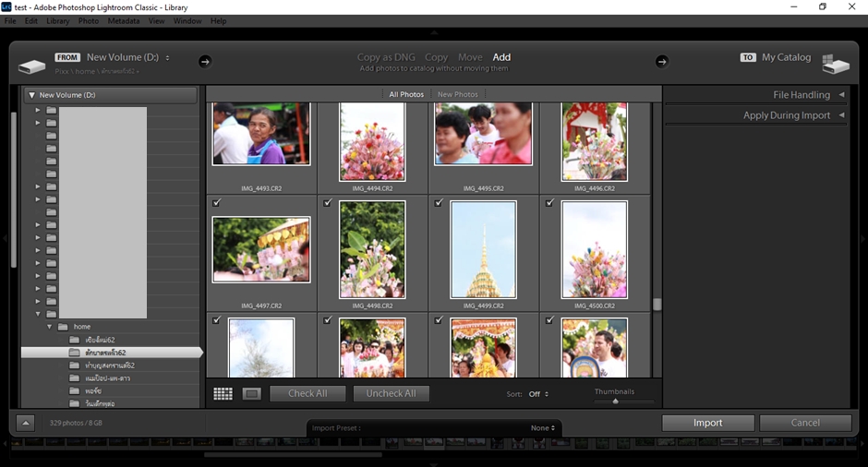The image size is (868, 467).
Task: Uncheck photo IMG_4500.CR2
Action: pos(549,203)
